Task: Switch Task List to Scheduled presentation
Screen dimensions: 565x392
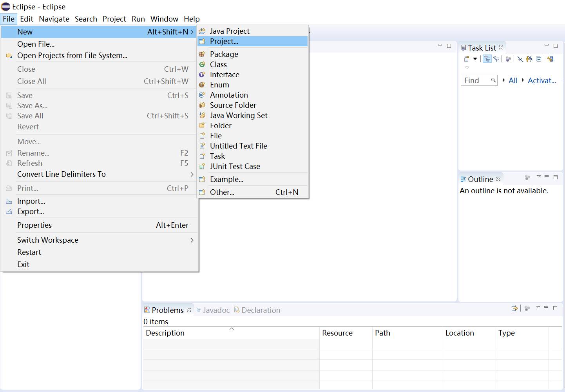Action: click(496, 59)
